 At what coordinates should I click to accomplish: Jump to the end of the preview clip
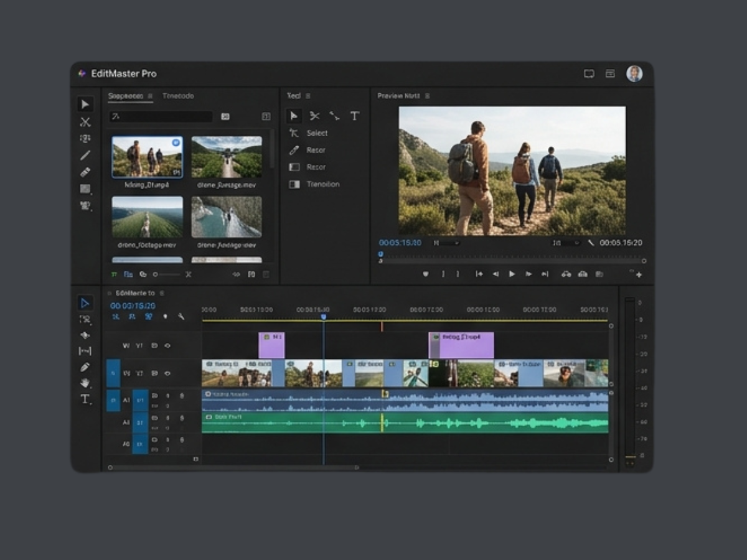tap(545, 274)
